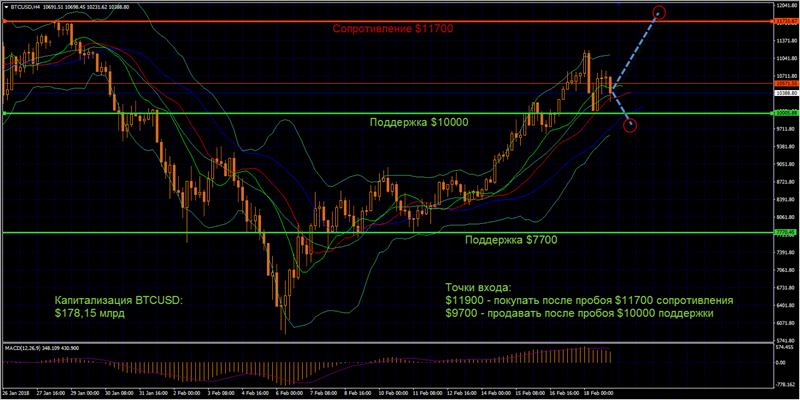The image size is (800, 400).
Task: Click the 'Поддержка $7700' label
Action: coord(512,239)
